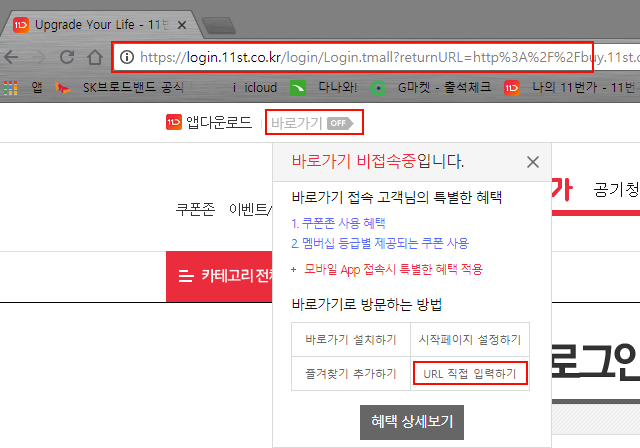Viewport: 640px width, 448px height.
Task: Click 1. 쿠폰존 사용 혜택 link
Action: (x=338, y=223)
